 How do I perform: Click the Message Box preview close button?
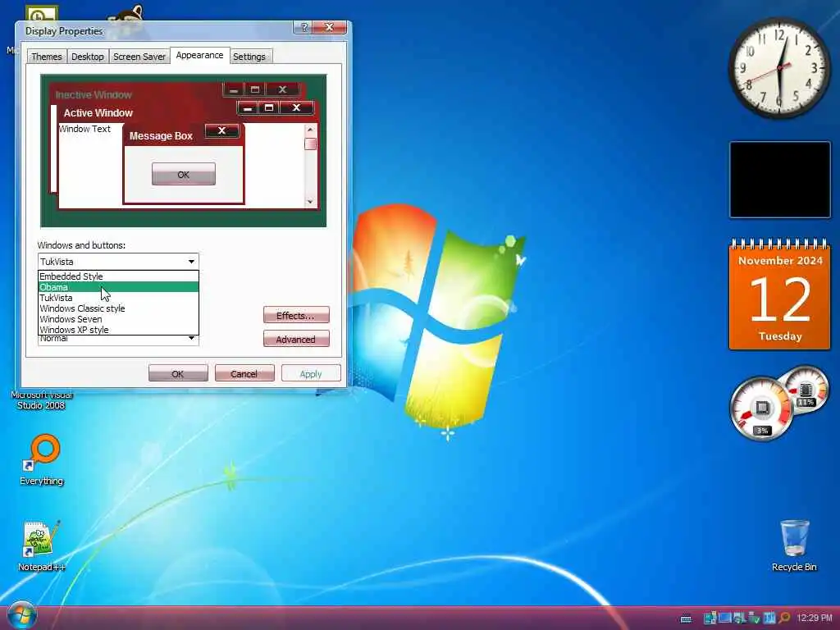point(221,130)
